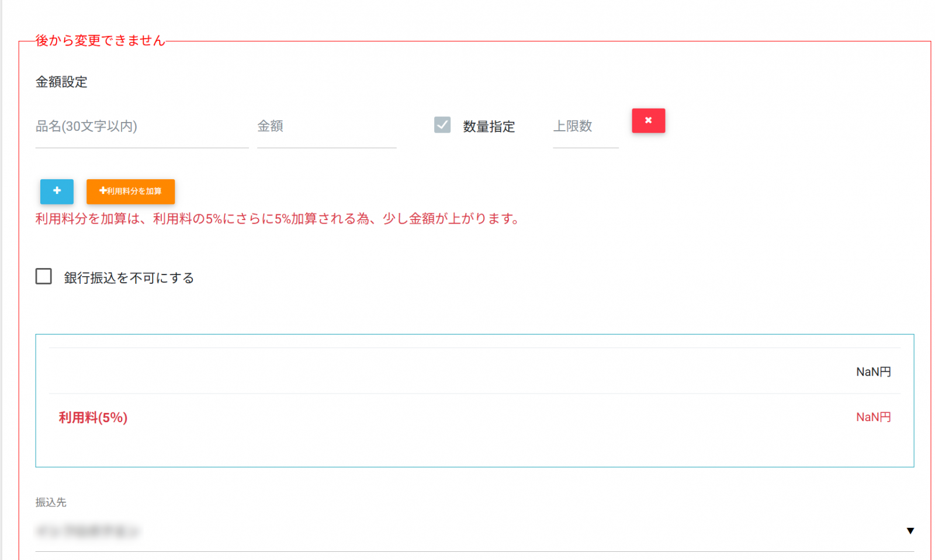Click the 利用料(5%) row label
Image resolution: width=935 pixels, height=560 pixels.
(93, 418)
